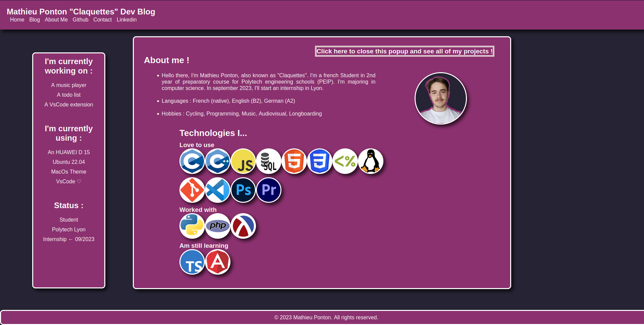Click the "I'm currently using :" heading

[69, 133]
